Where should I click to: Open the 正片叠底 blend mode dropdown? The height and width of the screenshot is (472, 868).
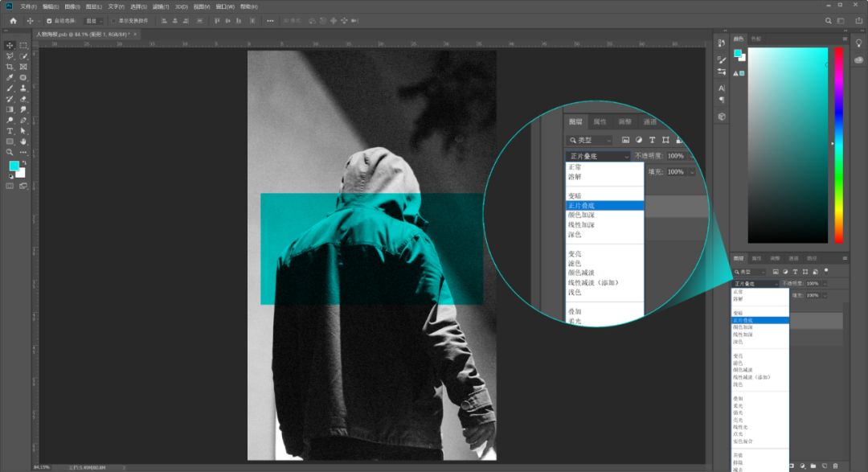(x=755, y=284)
